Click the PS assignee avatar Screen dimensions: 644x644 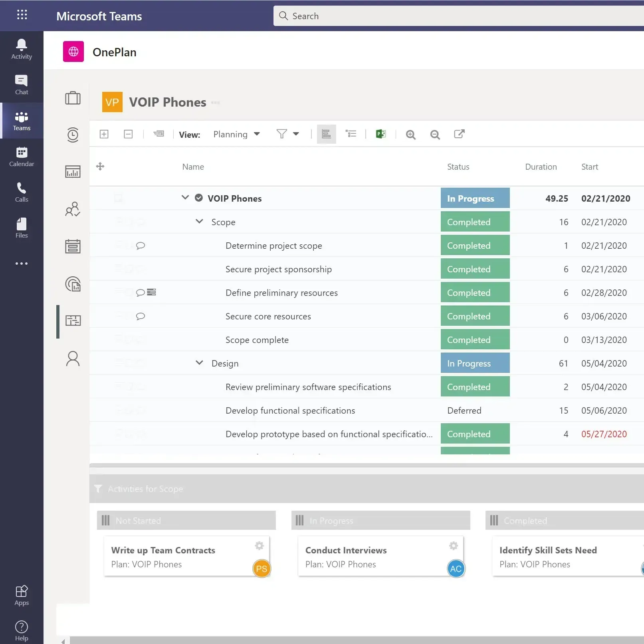click(x=262, y=569)
